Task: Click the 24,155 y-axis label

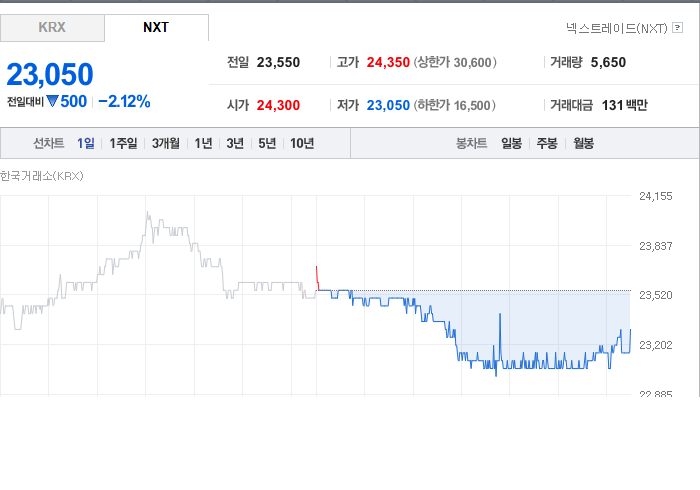Action: pos(655,196)
